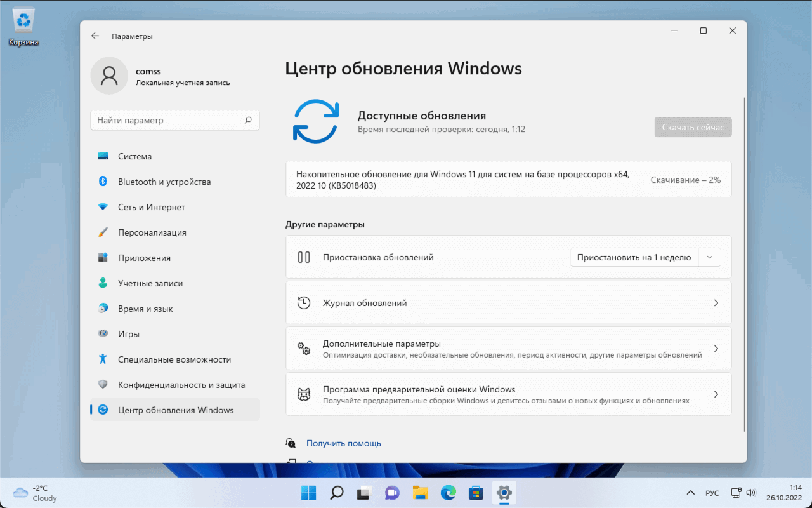Click the Специальные возможности accessibility icon
The image size is (812, 508).
(103, 359)
